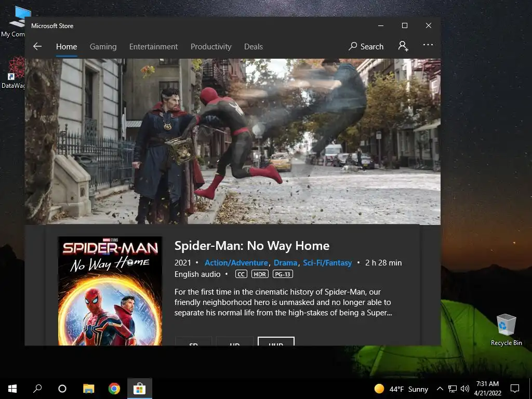Open Search in Microsoft Store
Viewport: 532px width, 399px height.
pos(366,46)
